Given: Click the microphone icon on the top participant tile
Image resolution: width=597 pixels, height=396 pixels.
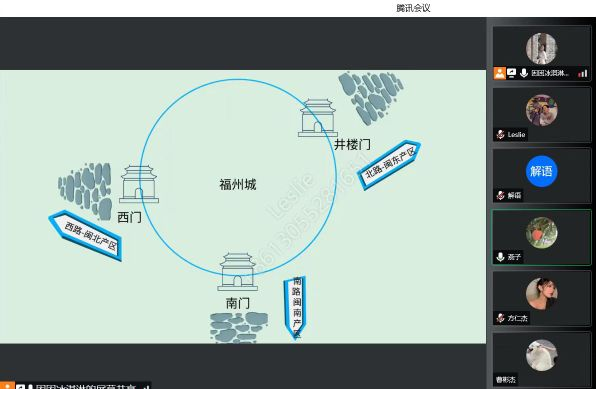Looking at the screenshot, I should (524, 73).
